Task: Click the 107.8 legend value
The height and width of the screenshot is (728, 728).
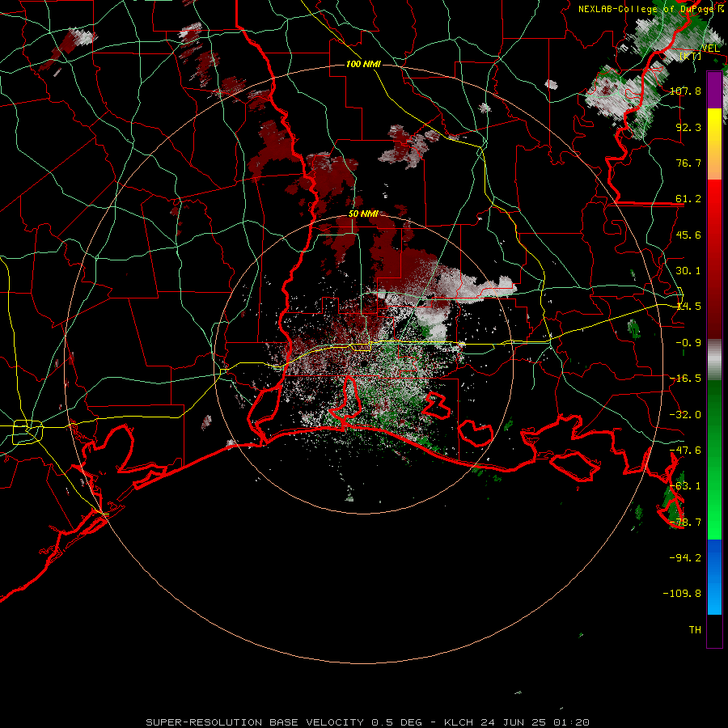Action: [685, 91]
